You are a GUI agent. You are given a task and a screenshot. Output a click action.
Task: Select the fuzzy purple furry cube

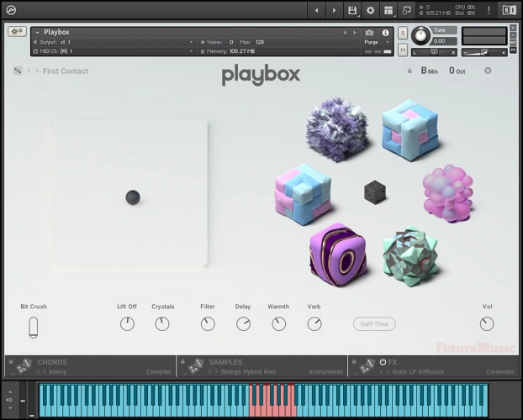click(337, 130)
